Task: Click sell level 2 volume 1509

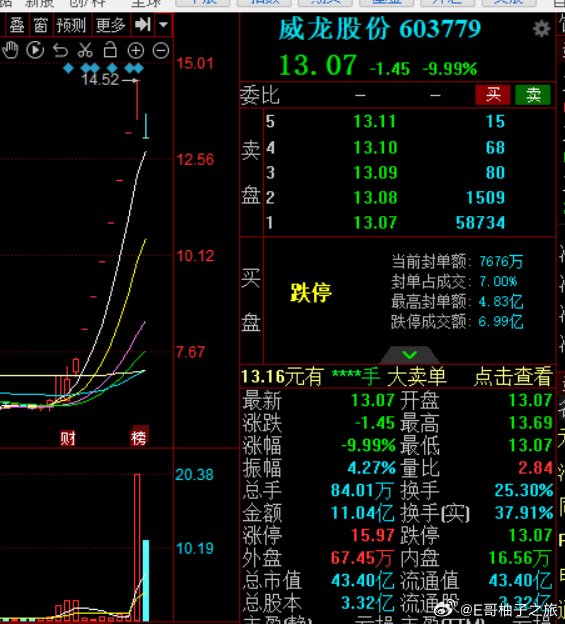Action: pos(485,198)
